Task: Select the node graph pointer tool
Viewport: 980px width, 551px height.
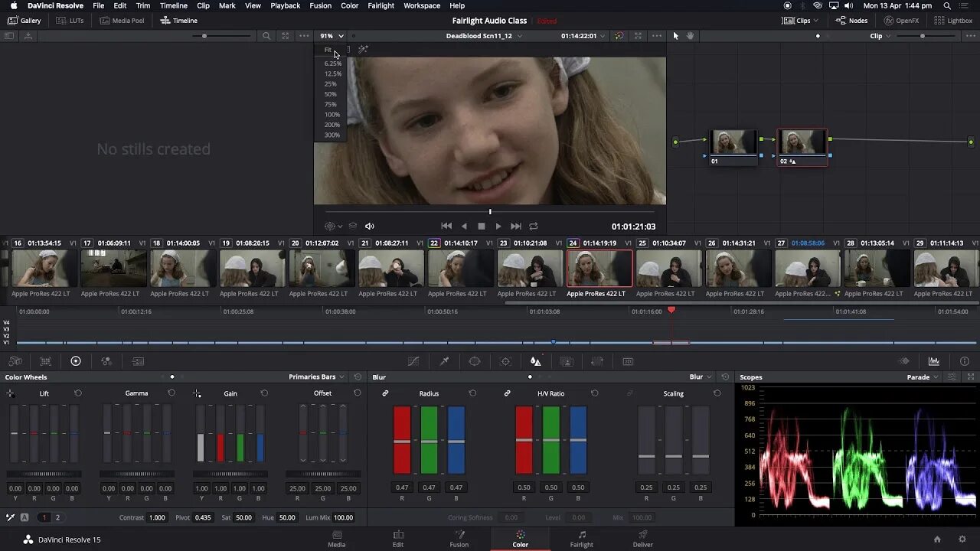Action: point(675,36)
